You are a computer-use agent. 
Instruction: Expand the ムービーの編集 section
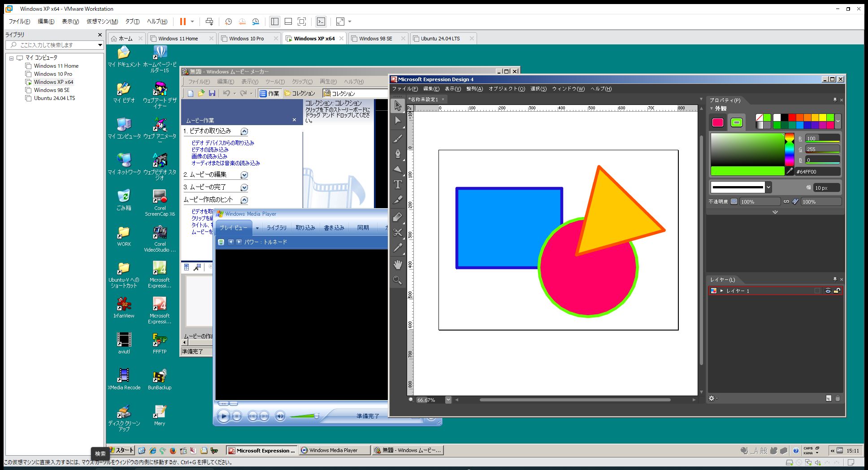(244, 175)
